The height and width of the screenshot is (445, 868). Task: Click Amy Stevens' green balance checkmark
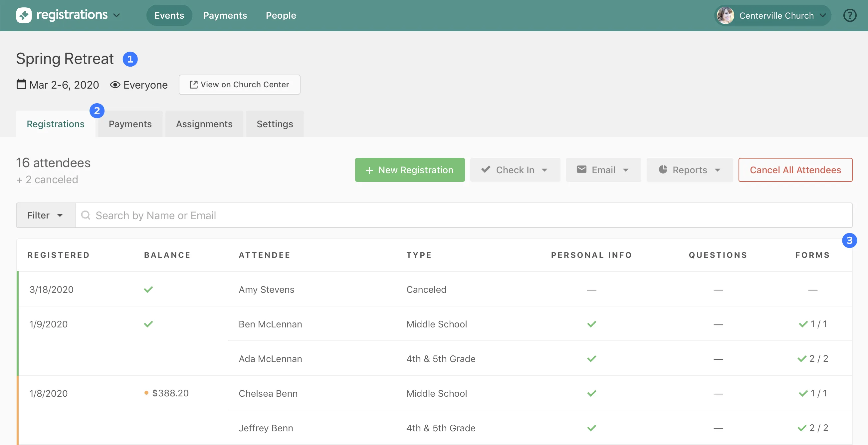(x=148, y=289)
